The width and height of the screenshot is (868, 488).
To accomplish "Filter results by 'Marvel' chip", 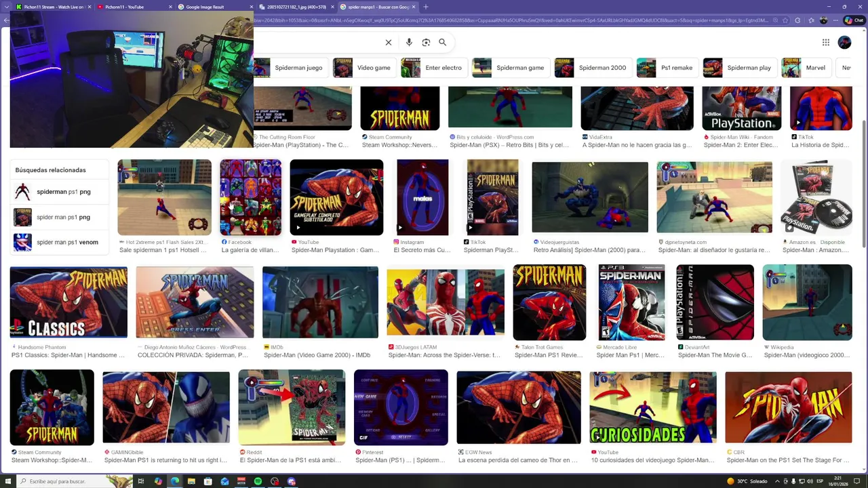I will click(x=806, y=68).
